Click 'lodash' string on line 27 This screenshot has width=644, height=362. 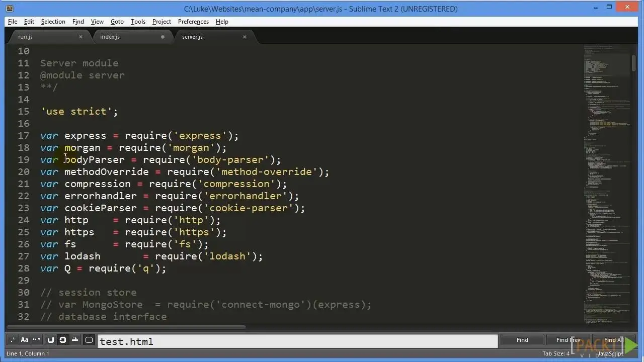tap(227, 256)
